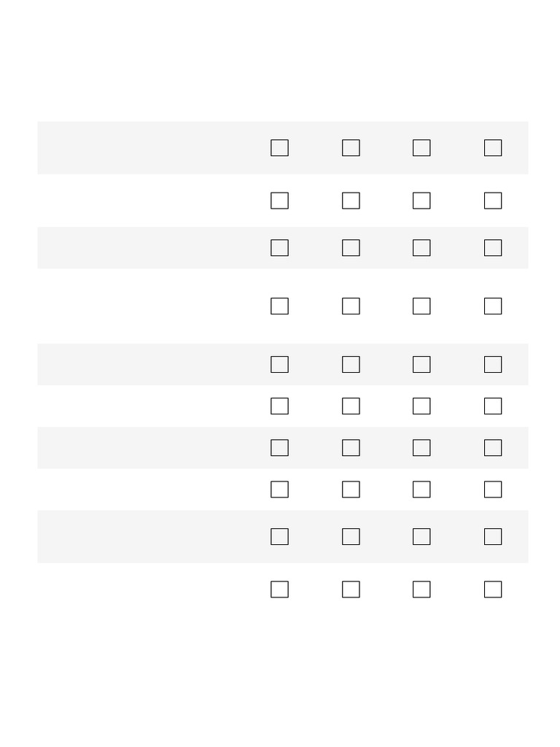
Task: Check fourth-column checkbox in the ninth row
Action: pyautogui.click(x=493, y=537)
